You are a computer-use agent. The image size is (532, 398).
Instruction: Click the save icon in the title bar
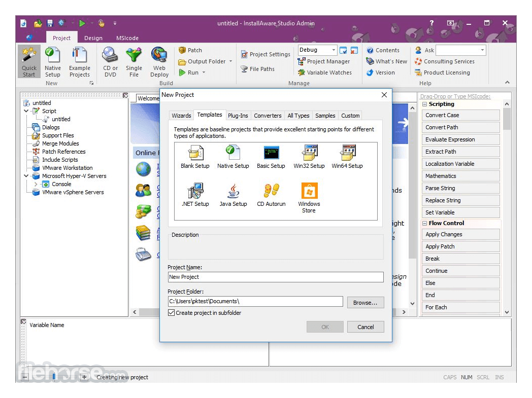click(x=50, y=23)
